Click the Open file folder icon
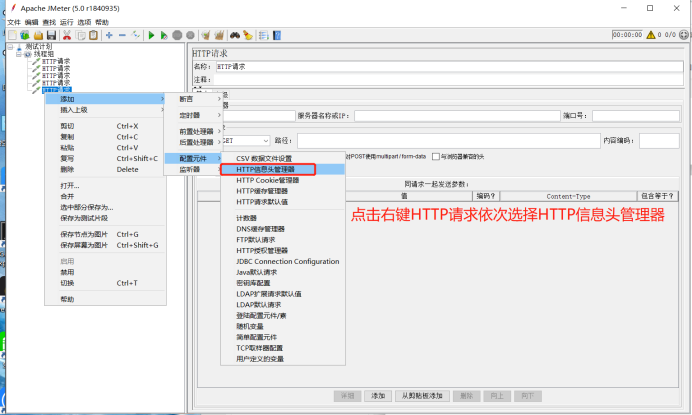The height and width of the screenshot is (415, 692). pos(38,35)
